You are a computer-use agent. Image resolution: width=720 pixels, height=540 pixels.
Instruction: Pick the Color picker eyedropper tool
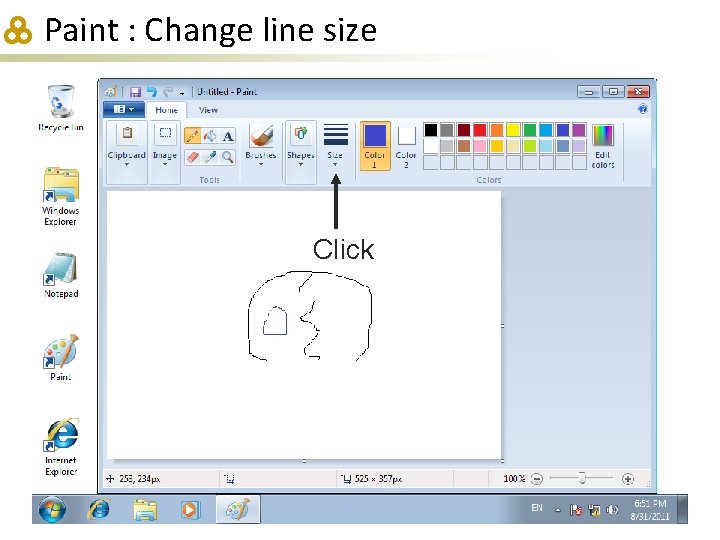[x=210, y=158]
